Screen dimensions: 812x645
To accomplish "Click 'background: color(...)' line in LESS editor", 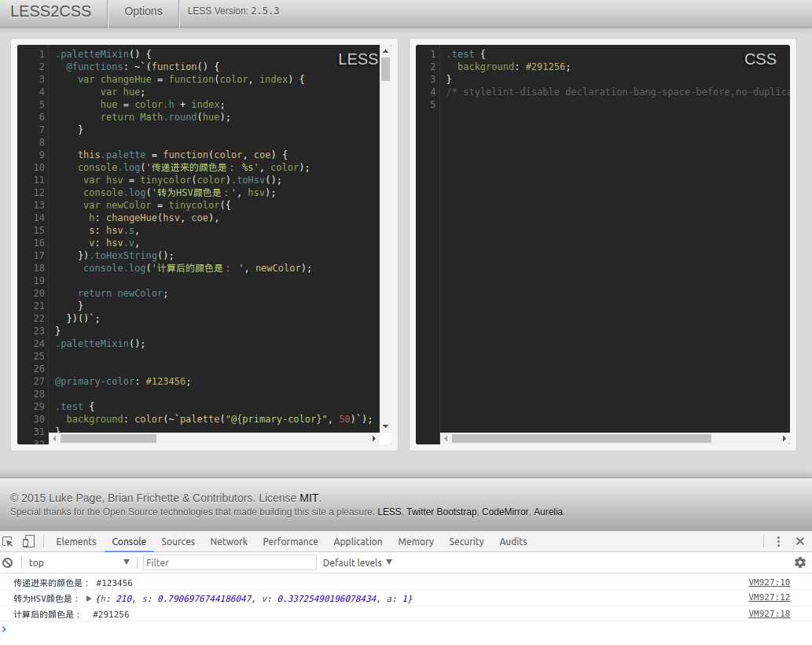I will coord(219,419).
